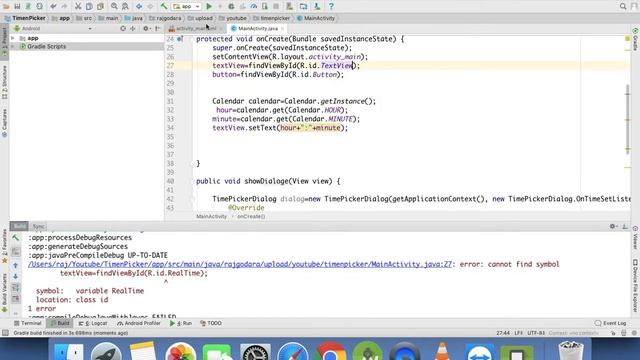Open Structure side tool window
640x360 pixels.
click(x=4, y=82)
